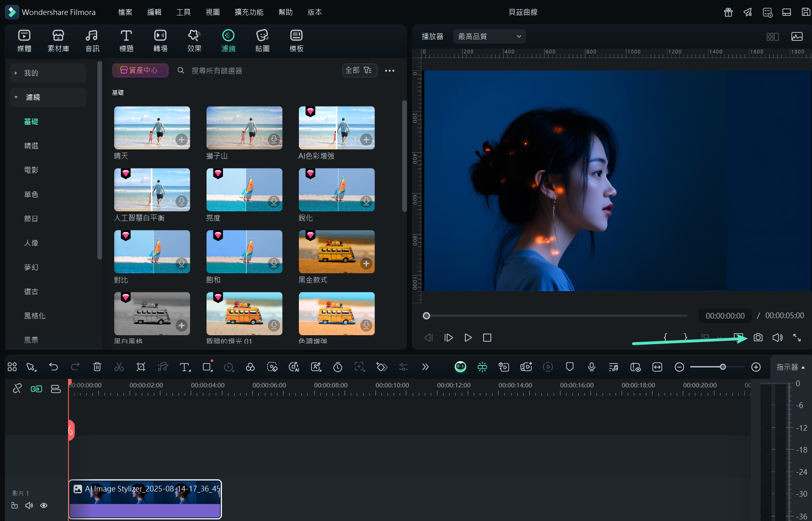Take a snapshot with camera icon
812x521 pixels.
758,338
